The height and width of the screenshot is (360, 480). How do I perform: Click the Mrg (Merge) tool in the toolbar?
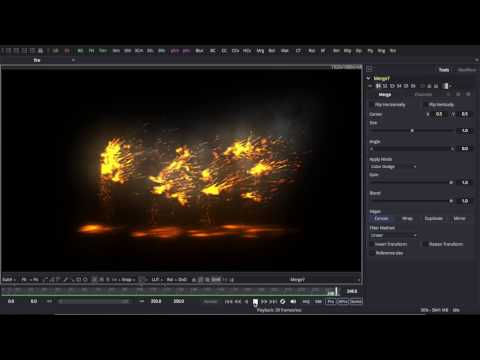[260, 51]
